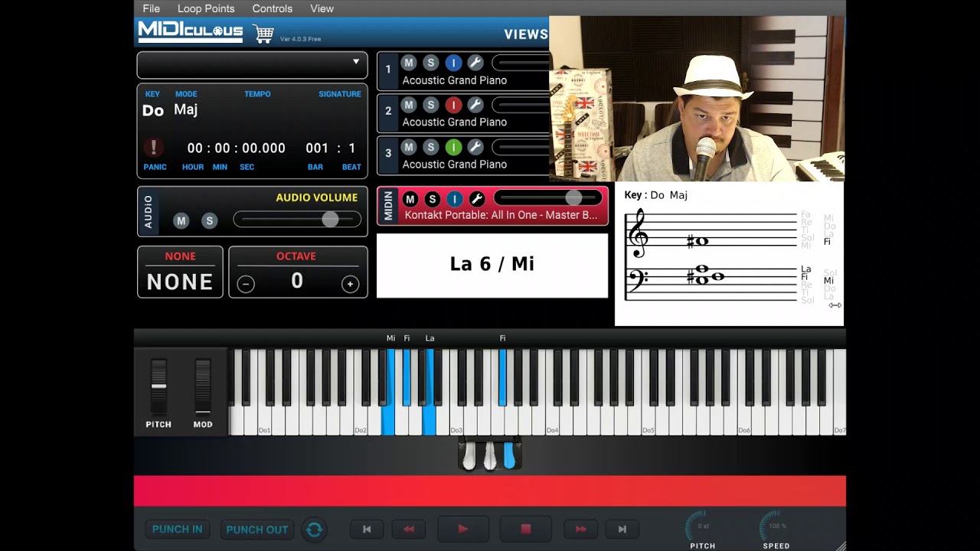The height and width of the screenshot is (551, 980).
Task: Toggle track 2 red I button
Action: [x=453, y=105]
